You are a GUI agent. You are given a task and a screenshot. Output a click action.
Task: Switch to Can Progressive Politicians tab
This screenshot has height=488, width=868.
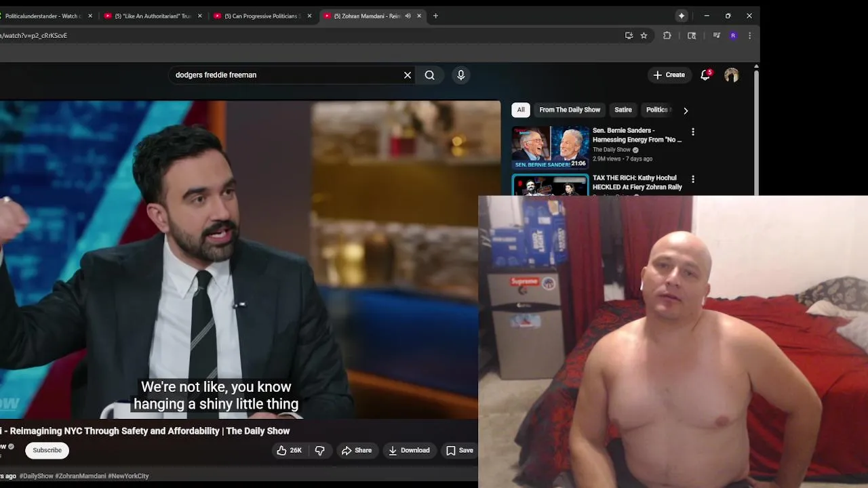tap(262, 16)
